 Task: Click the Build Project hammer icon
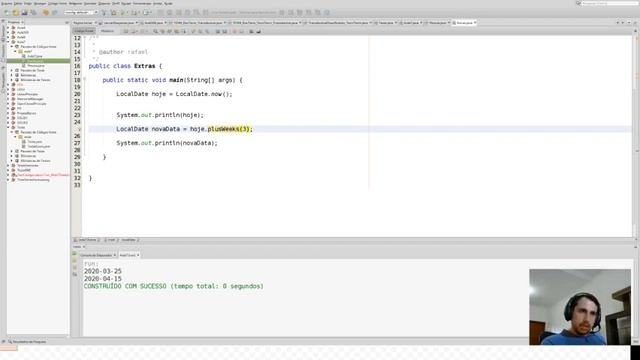(x=104, y=13)
